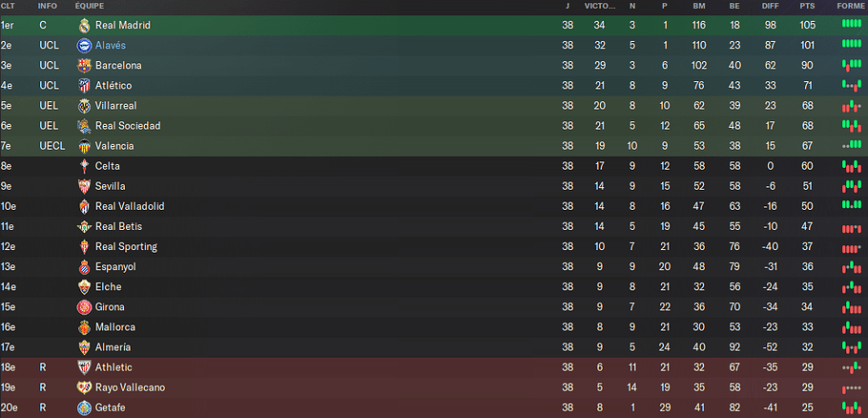Click the Real Madrid club crest
Image resolution: width=868 pixels, height=418 pixels.
point(84,26)
